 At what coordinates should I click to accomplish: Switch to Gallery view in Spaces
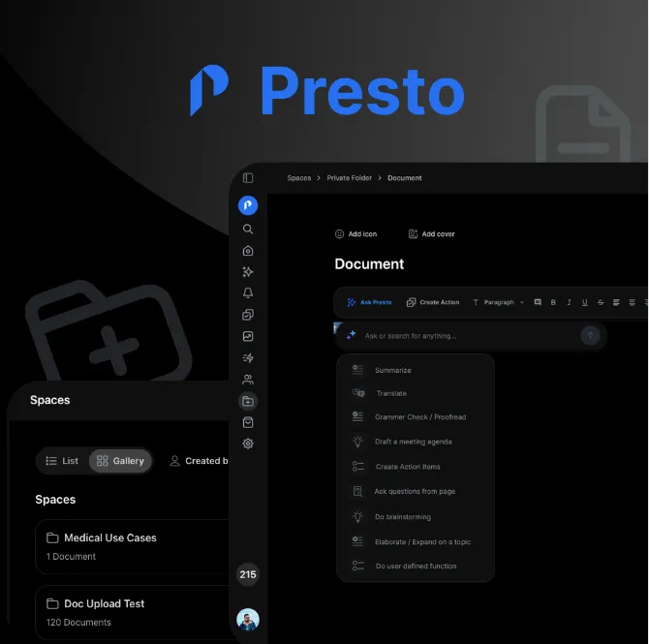click(120, 461)
